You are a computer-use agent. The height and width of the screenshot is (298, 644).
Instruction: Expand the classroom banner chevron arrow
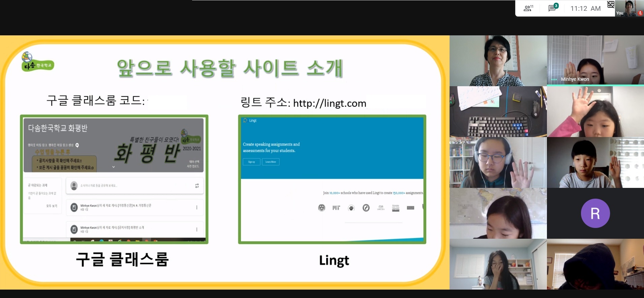pos(114,167)
